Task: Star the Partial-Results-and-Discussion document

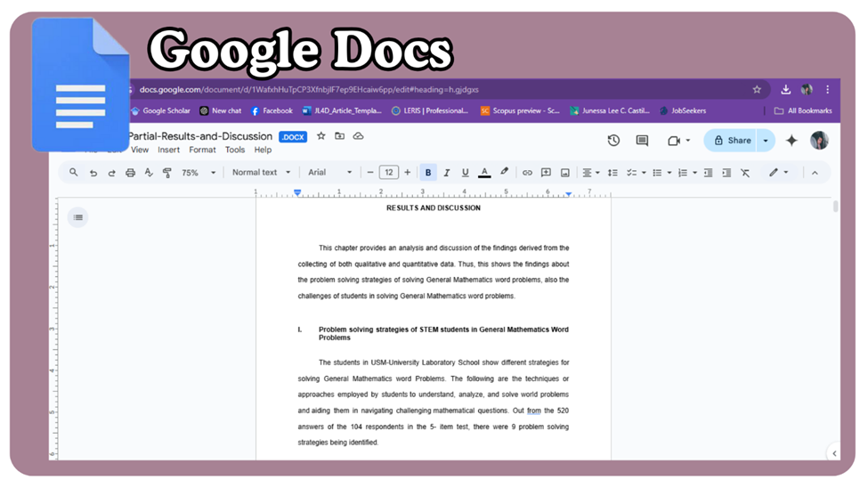Action: tap(321, 135)
